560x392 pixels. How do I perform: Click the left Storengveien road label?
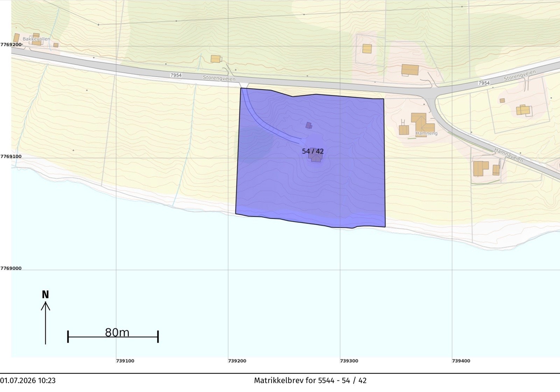point(219,78)
